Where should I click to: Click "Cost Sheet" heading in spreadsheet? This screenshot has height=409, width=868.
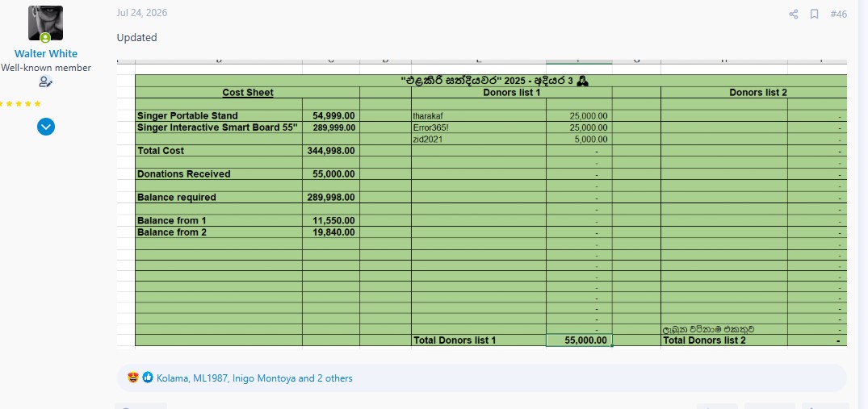click(x=247, y=92)
